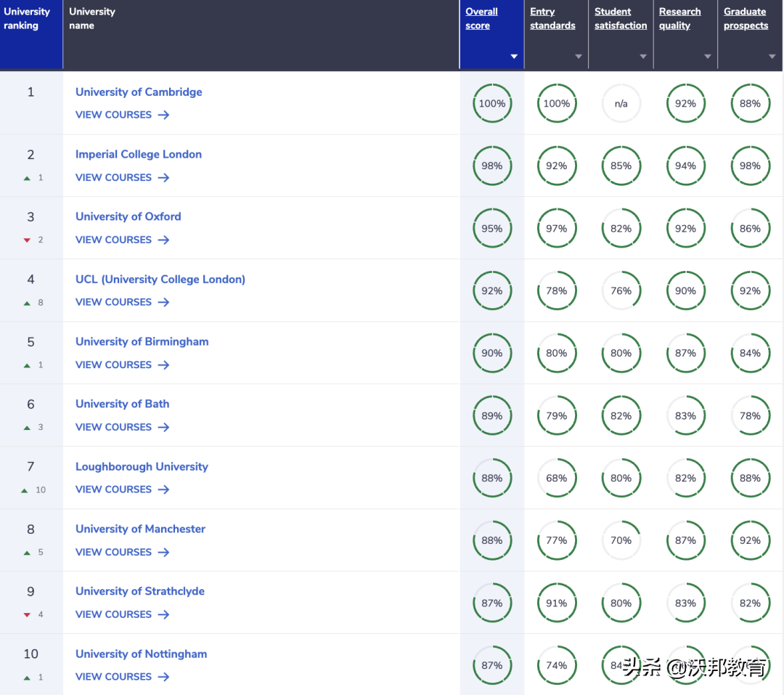The width and height of the screenshot is (784, 695).
Task: Click Cambridge's n/a student satisfaction circle
Action: click(621, 104)
